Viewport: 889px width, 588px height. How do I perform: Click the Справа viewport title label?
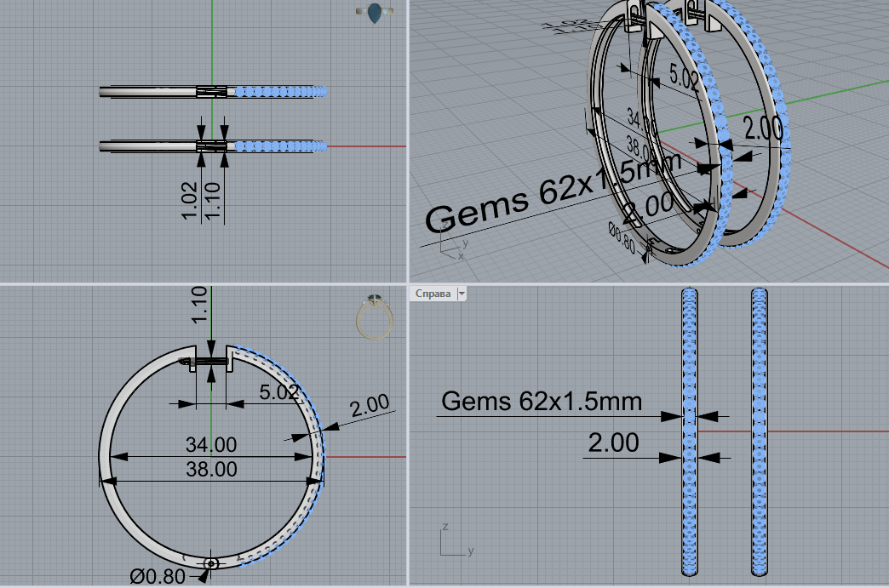433,294
